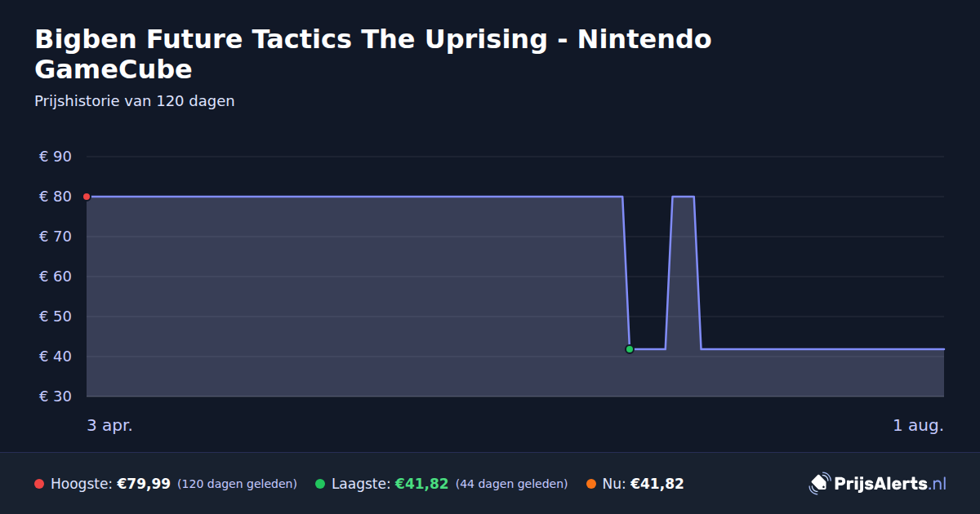Click the € 90 axis label

[56, 157]
